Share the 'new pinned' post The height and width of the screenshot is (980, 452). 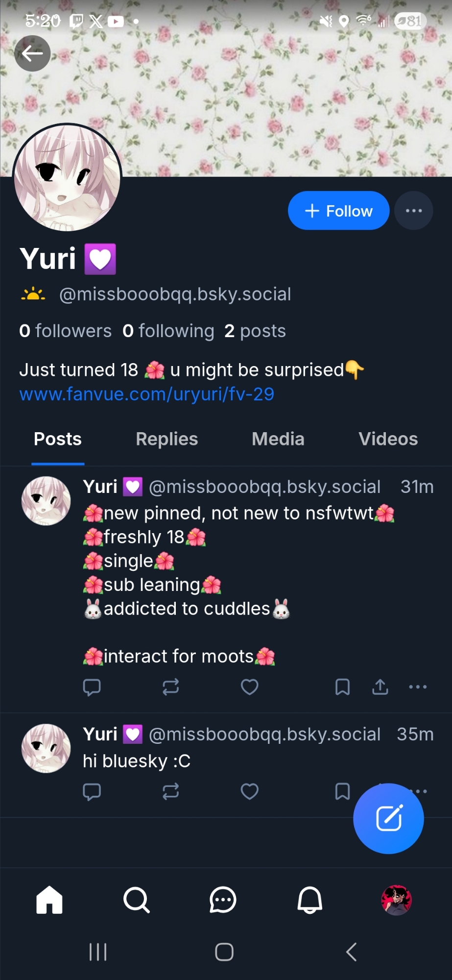380,687
